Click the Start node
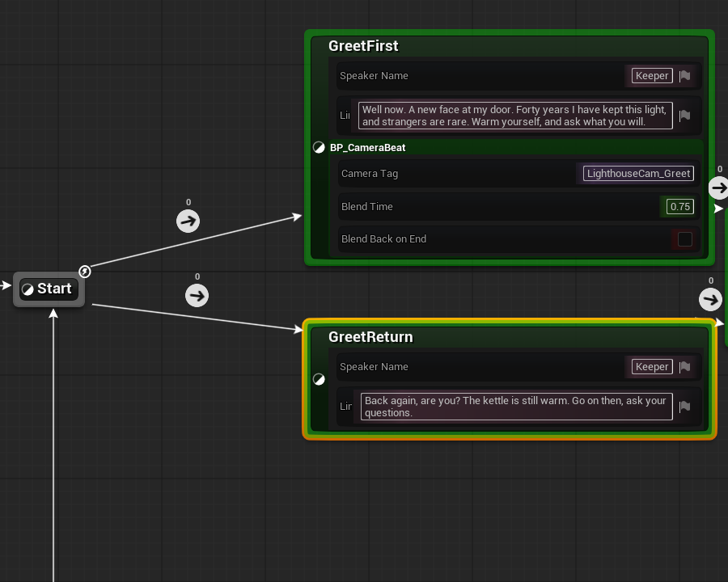The height and width of the screenshot is (582, 728). click(49, 289)
